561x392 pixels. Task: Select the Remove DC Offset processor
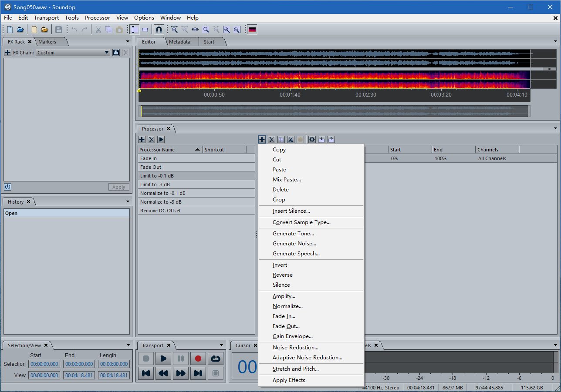click(x=160, y=211)
